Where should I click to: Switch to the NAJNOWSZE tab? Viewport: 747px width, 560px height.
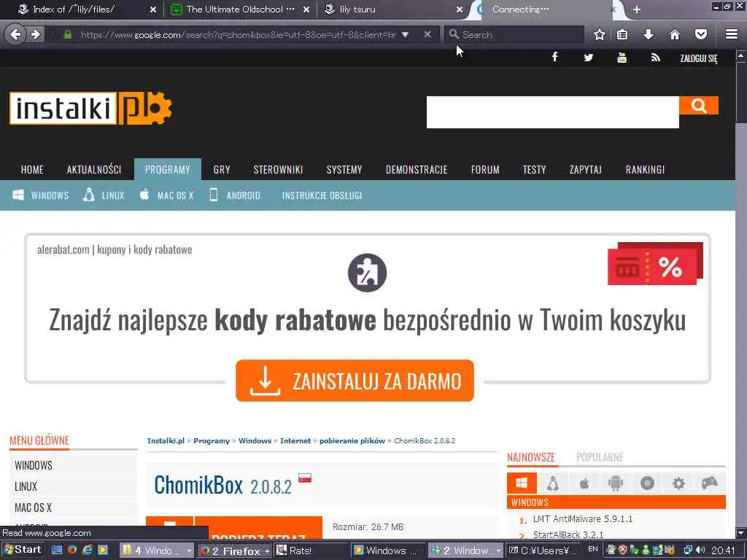[x=531, y=457]
